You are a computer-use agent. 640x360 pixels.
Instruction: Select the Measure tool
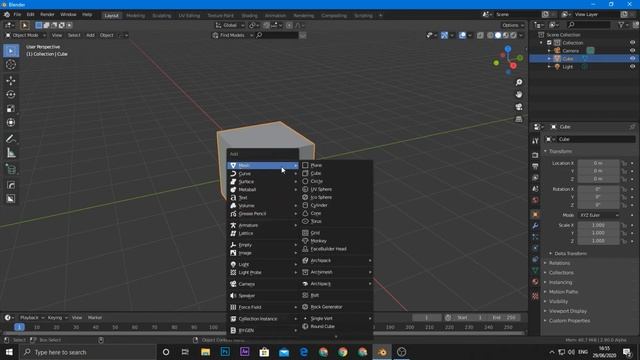tap(11, 153)
